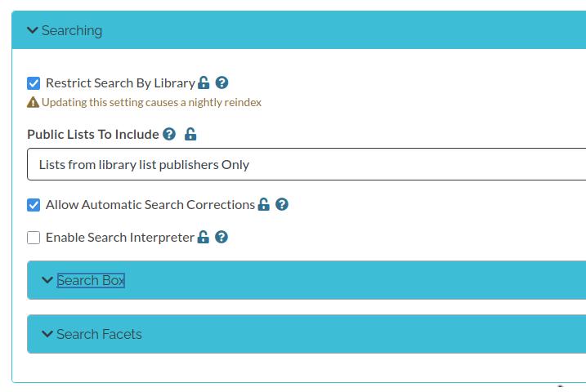This screenshot has width=586, height=392.
Task: Click the Restrict Search By Library label
Action: [121, 82]
